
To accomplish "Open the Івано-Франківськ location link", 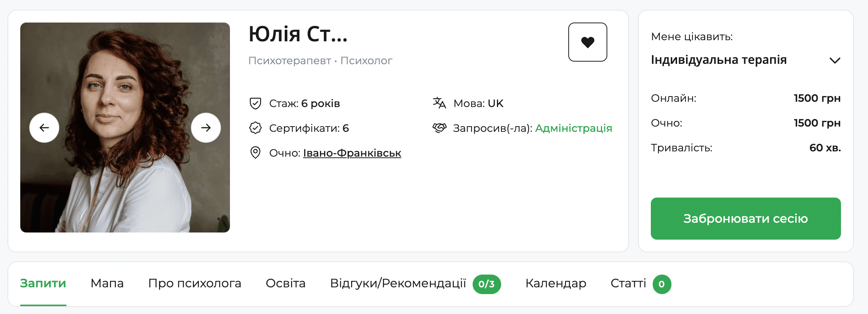I will point(352,153).
